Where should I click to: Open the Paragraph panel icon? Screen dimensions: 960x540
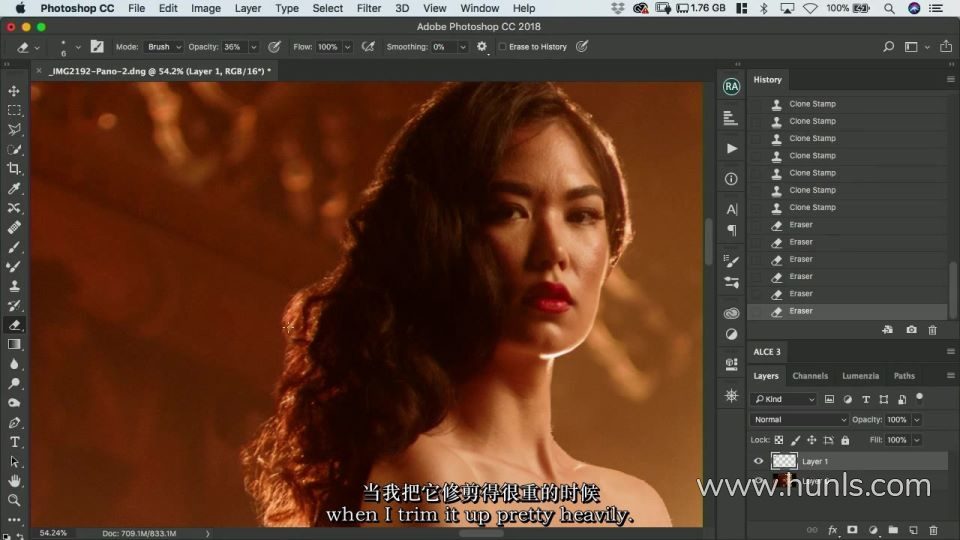(x=731, y=230)
